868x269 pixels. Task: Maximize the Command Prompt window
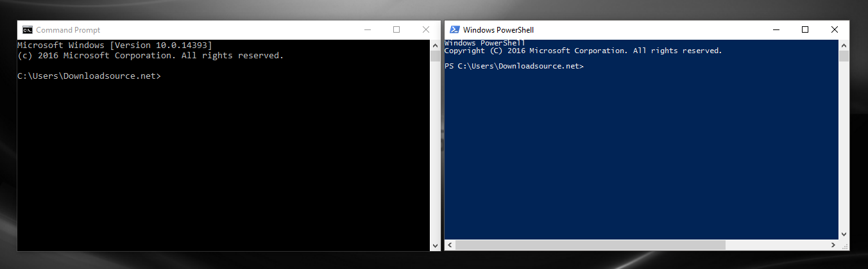(396, 29)
